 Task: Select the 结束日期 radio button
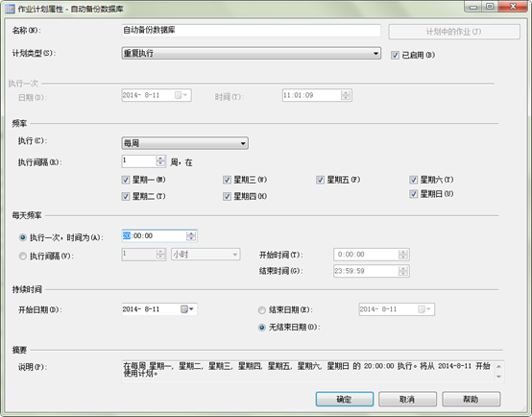261,310
